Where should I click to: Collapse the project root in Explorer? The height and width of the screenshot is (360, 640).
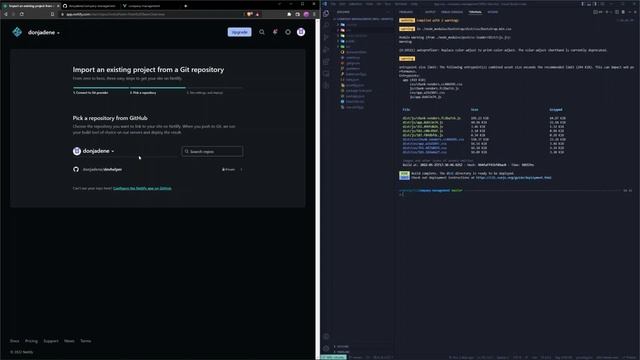pos(363,19)
